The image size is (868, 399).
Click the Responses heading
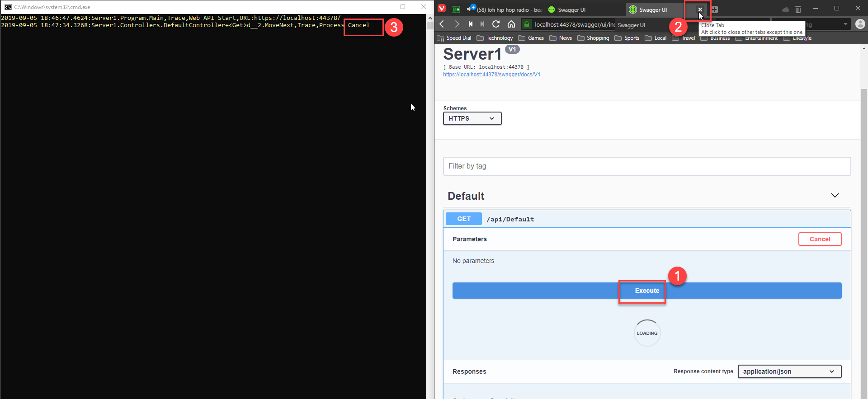click(469, 371)
